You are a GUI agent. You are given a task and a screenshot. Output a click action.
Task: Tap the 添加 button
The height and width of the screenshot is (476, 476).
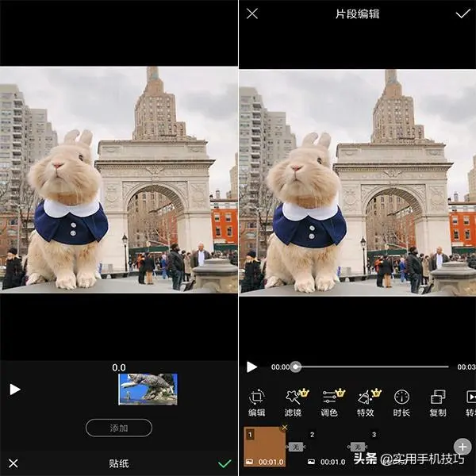coord(119,428)
